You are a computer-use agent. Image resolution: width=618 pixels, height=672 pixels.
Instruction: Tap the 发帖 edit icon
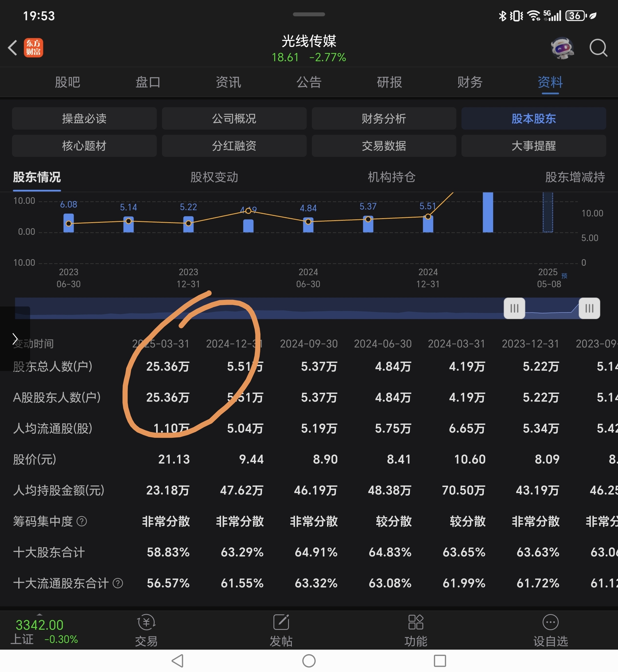tap(281, 622)
